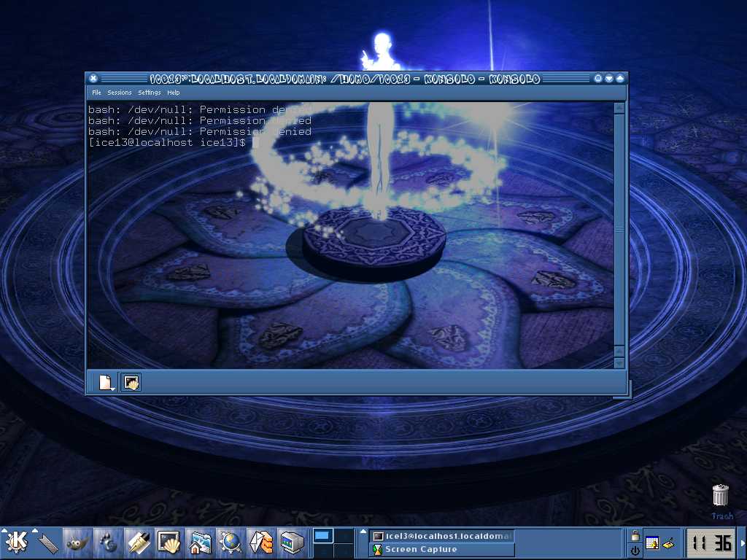
Task: Select the shell session tab icon in Konsole
Action: pos(131,382)
